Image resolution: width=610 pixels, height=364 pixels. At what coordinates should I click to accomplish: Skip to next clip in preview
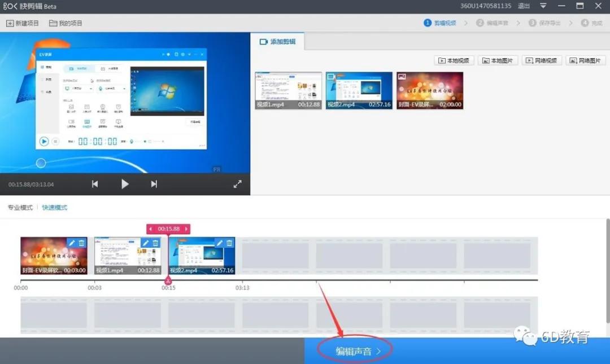coord(154,184)
